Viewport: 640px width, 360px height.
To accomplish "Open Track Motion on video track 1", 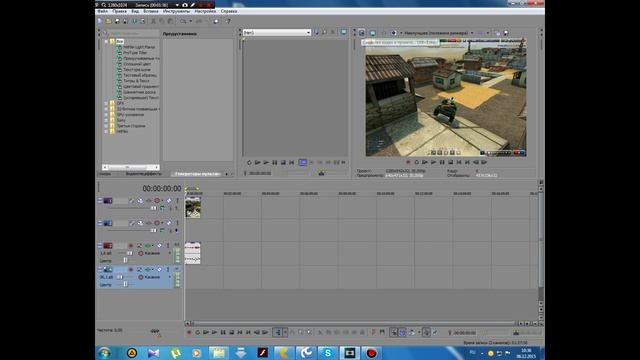I will coord(140,200).
